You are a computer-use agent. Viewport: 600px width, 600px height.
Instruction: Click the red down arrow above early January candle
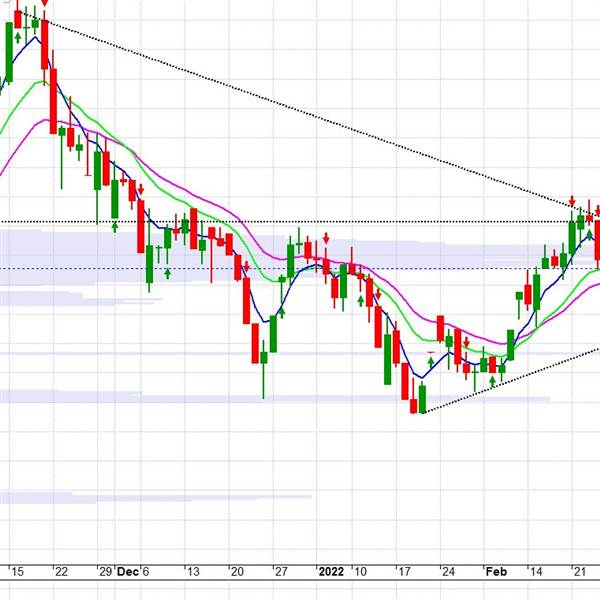coord(326,238)
